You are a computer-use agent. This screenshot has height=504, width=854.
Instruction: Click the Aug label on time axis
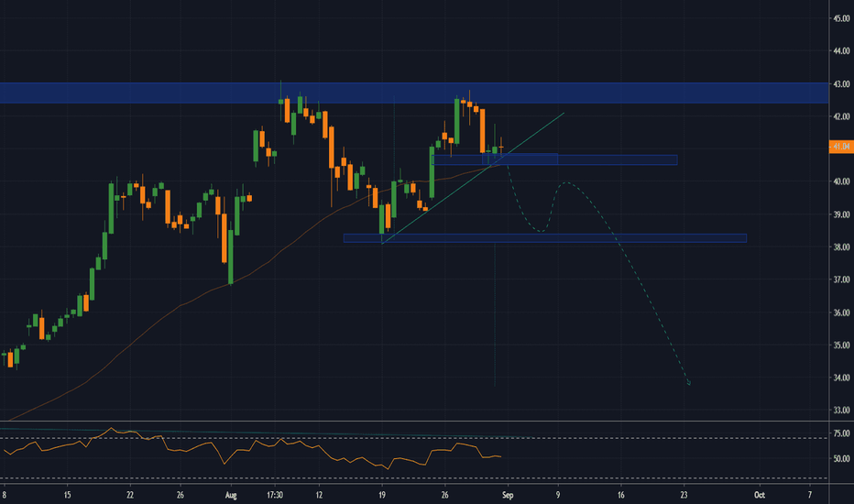coord(231,495)
